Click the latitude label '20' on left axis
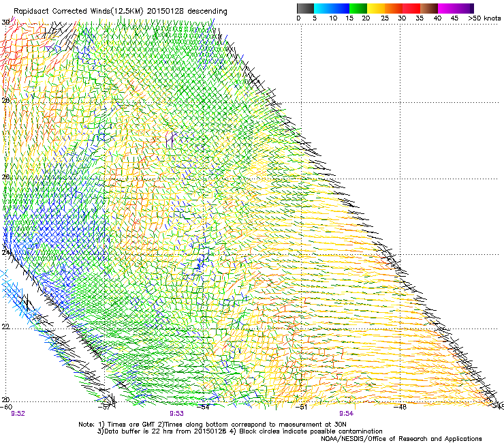Viewport: 504px width, 443px height. click(5, 400)
